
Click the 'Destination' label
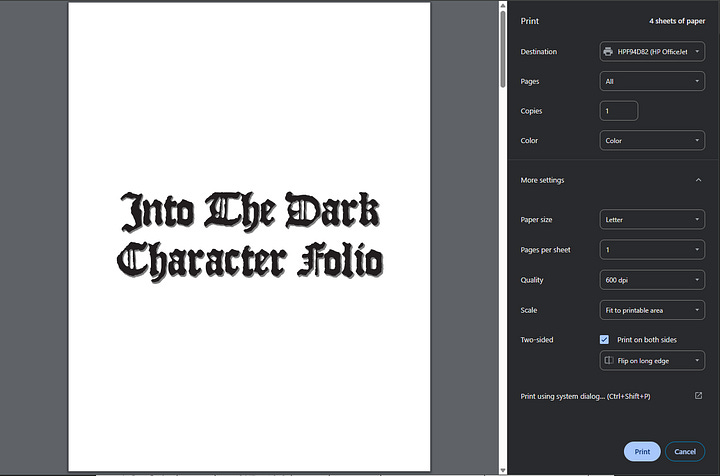pyautogui.click(x=539, y=51)
